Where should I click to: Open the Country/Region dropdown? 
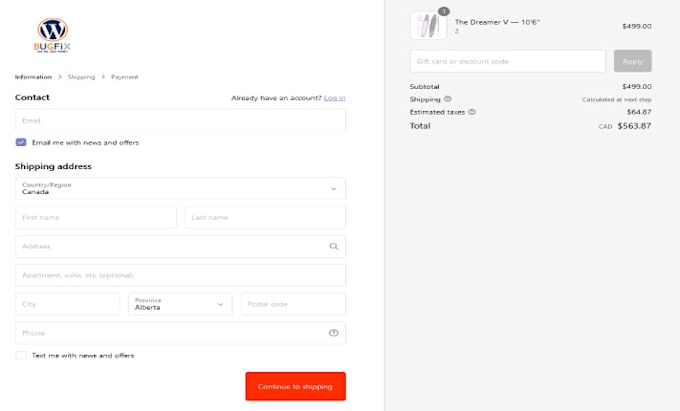point(180,189)
